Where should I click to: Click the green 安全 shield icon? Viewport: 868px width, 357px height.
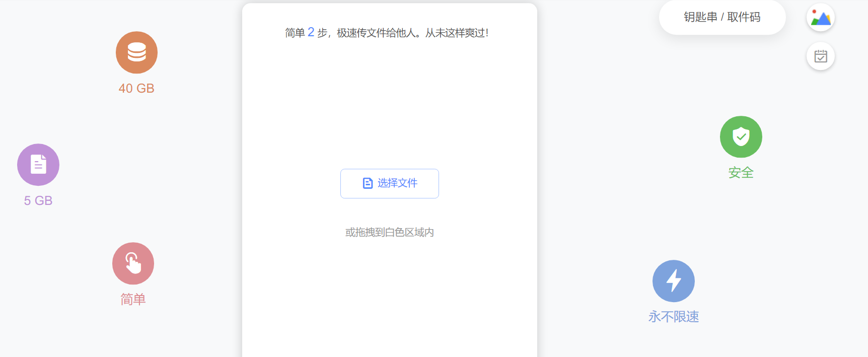(741, 137)
